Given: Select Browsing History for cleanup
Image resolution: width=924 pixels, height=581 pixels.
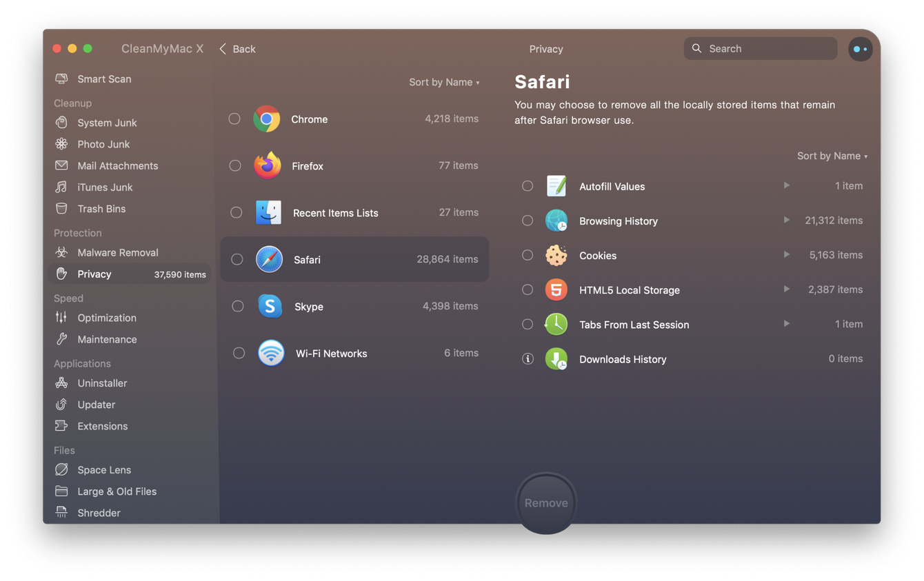Looking at the screenshot, I should [528, 221].
